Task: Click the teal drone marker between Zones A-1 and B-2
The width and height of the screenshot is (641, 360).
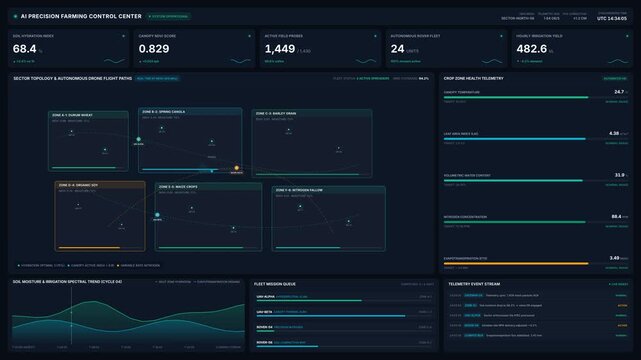Action: click(x=139, y=139)
